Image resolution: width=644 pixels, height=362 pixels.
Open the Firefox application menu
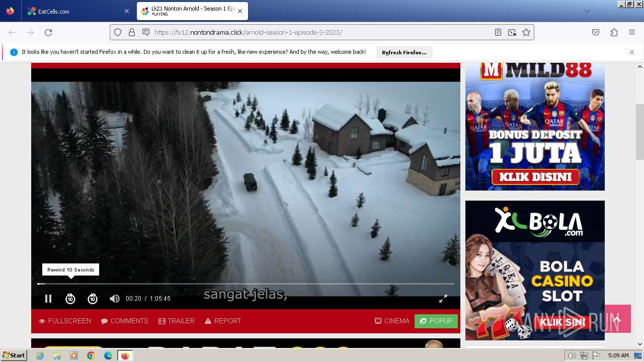coord(632,32)
